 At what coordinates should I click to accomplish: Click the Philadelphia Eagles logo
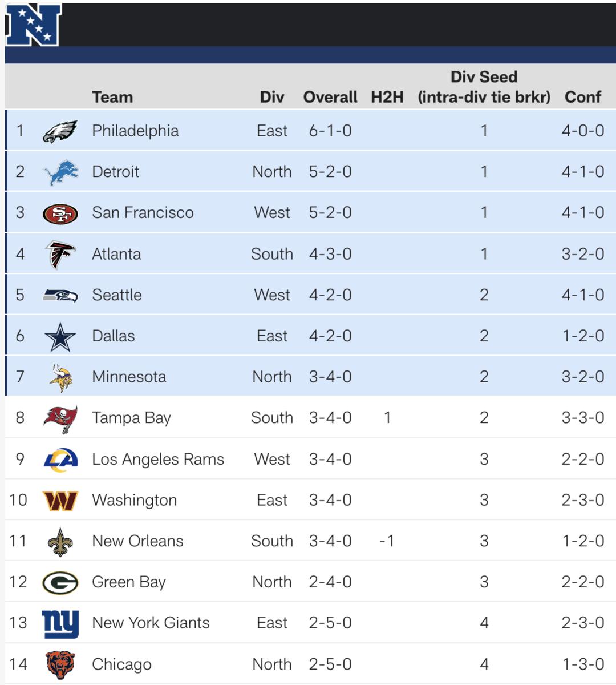60,131
